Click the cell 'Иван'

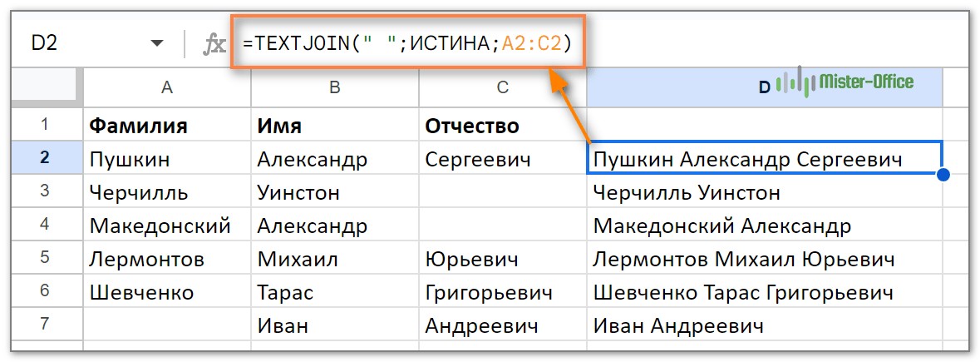[335, 325]
